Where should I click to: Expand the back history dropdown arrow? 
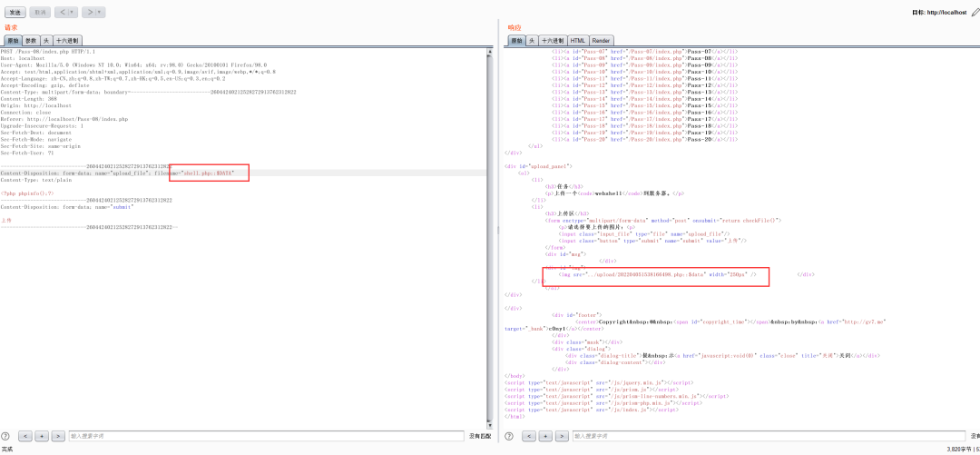pyautogui.click(x=73, y=13)
